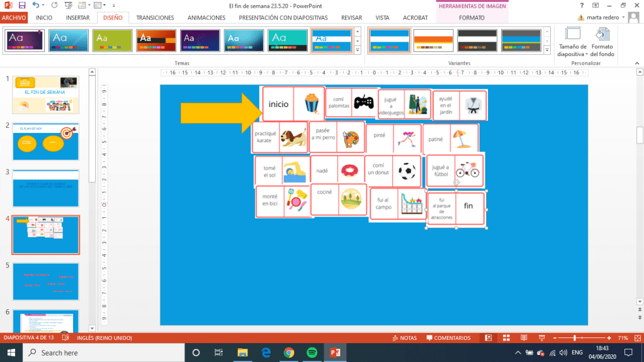This screenshot has height=362, width=644.
Task: Expand the Variantes gallery more arrow
Action: point(546,50)
